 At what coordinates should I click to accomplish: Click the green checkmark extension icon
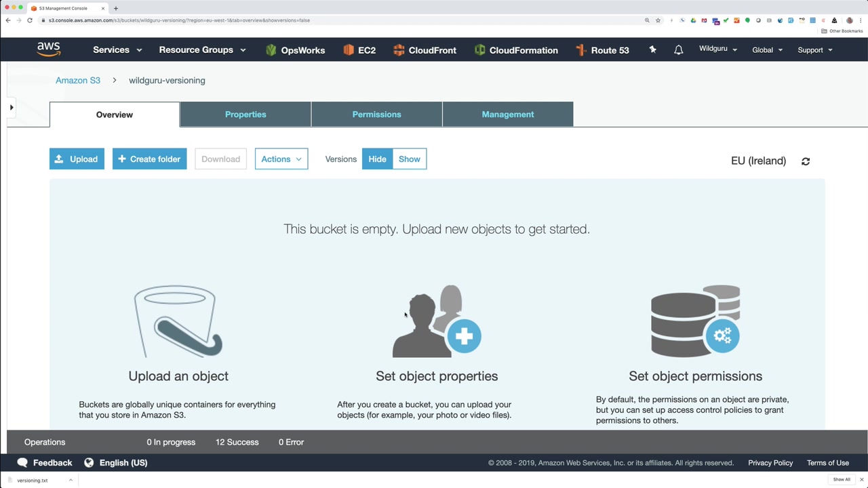point(726,20)
